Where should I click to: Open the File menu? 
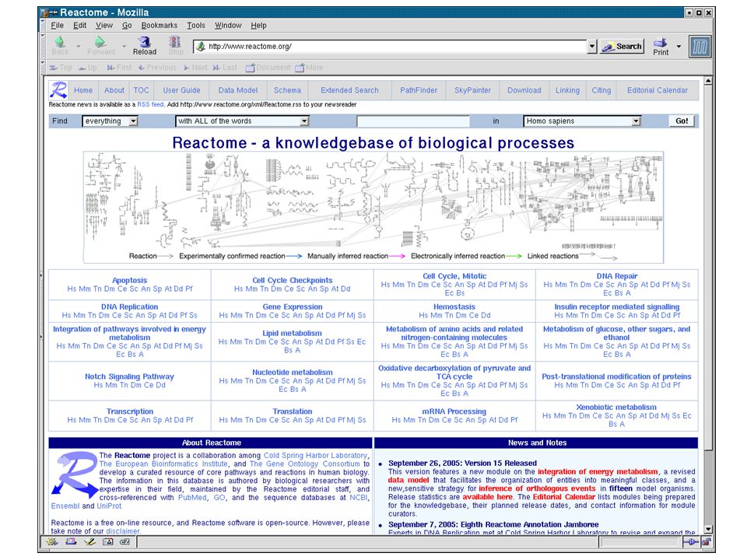point(57,25)
